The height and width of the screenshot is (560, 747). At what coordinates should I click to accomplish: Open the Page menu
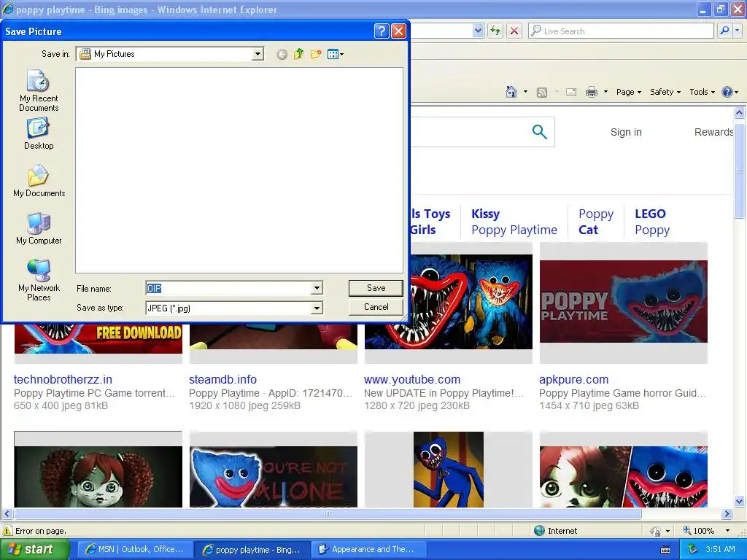click(x=628, y=92)
